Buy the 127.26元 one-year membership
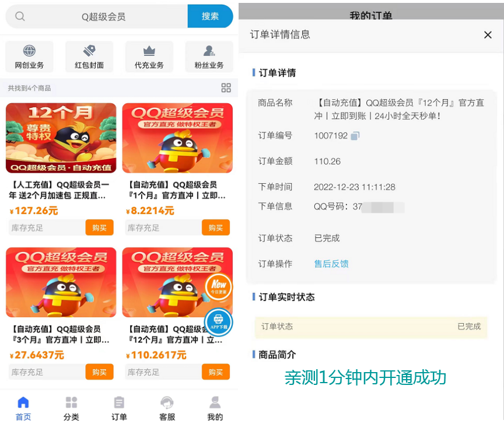Screen dimensions: 504x424 (99, 227)
